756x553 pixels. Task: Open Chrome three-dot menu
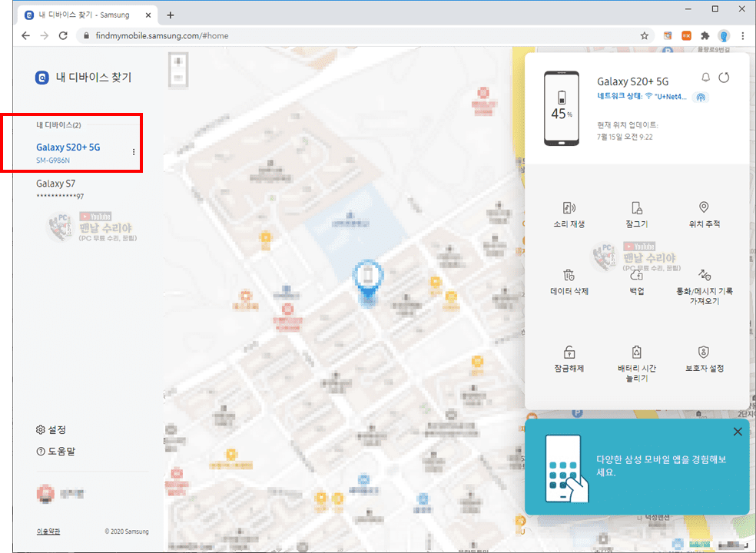(743, 35)
